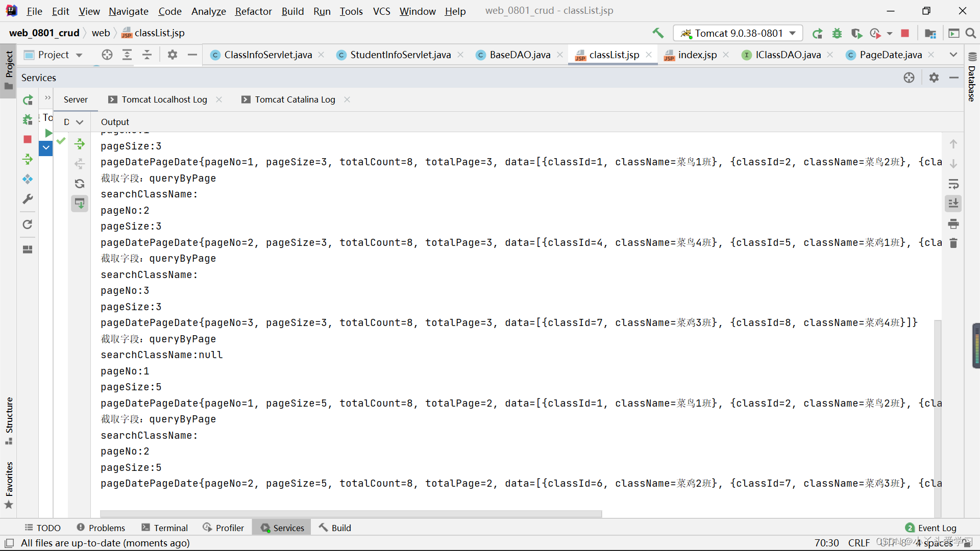Viewport: 980px width, 551px height.
Task: Change line separator CRLF in status bar
Action: pos(859,543)
